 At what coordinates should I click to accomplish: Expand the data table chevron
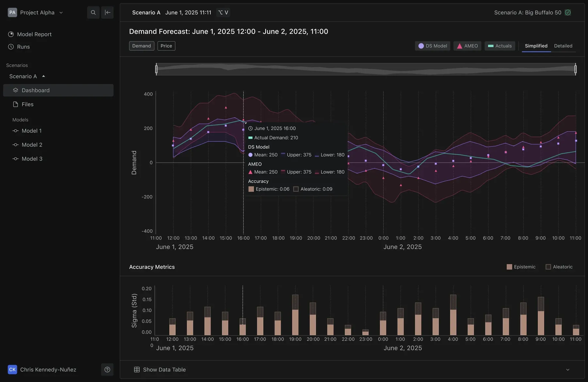point(568,370)
